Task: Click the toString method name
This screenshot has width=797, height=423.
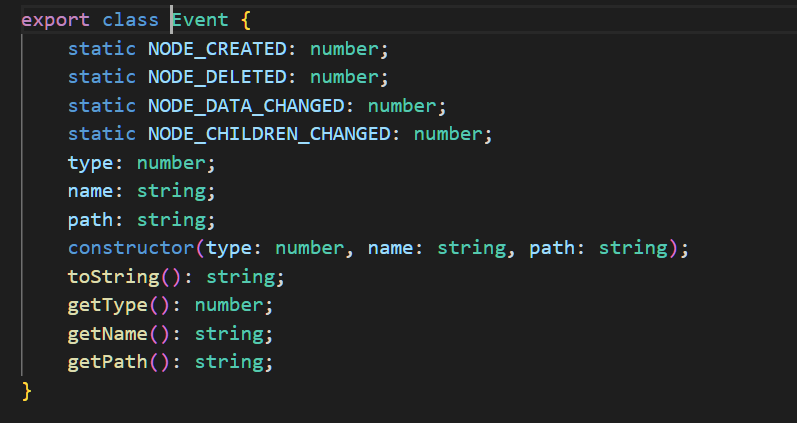Action: click(x=108, y=276)
